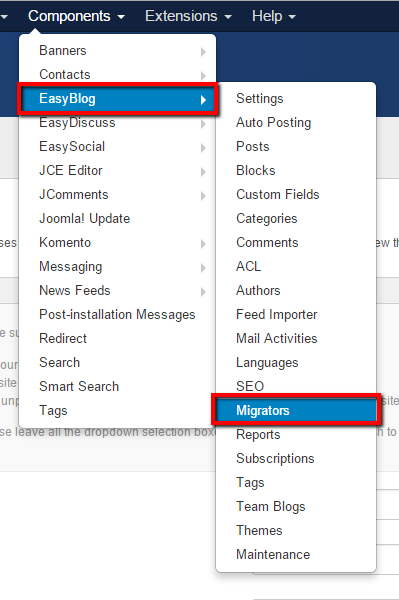Open Tags in Components menu
This screenshot has height=600, width=399.
117,411
